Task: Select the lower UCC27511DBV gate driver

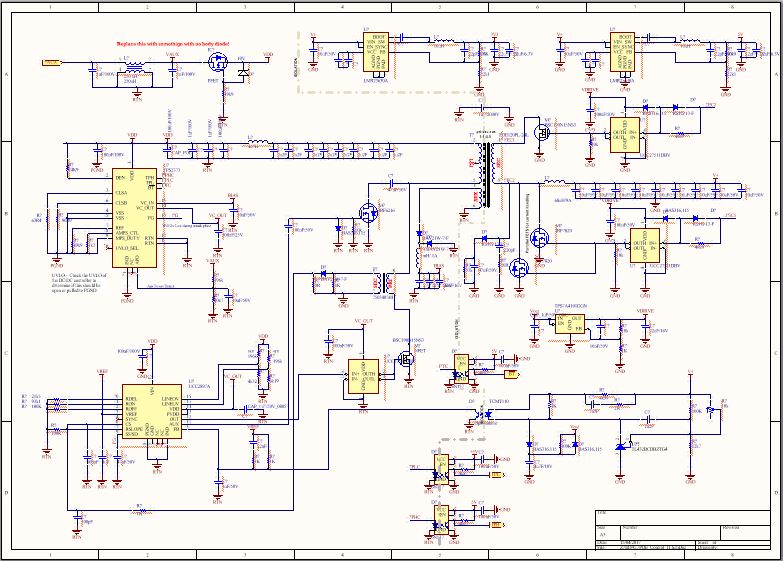Action: tap(645, 245)
